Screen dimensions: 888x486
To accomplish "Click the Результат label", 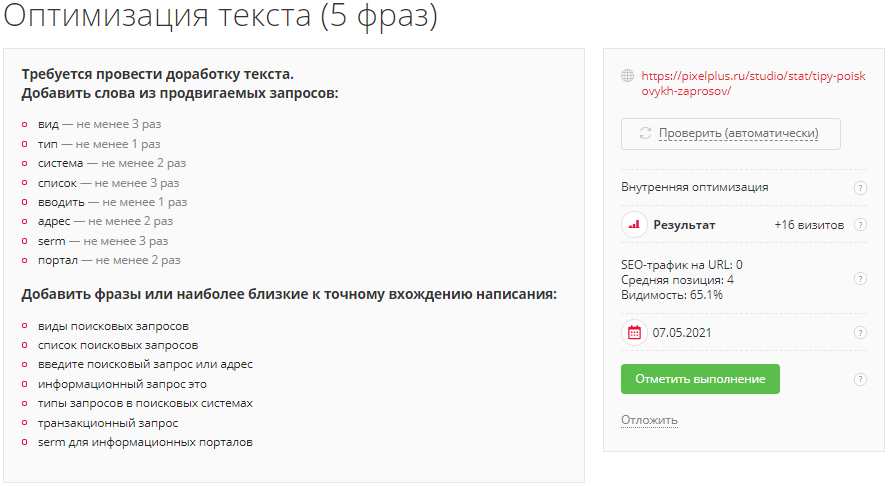I will [x=684, y=225].
